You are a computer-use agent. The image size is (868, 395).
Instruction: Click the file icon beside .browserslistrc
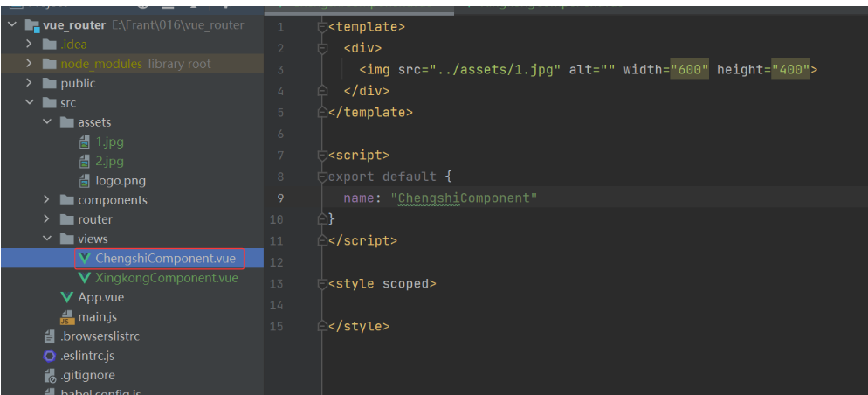click(x=50, y=336)
